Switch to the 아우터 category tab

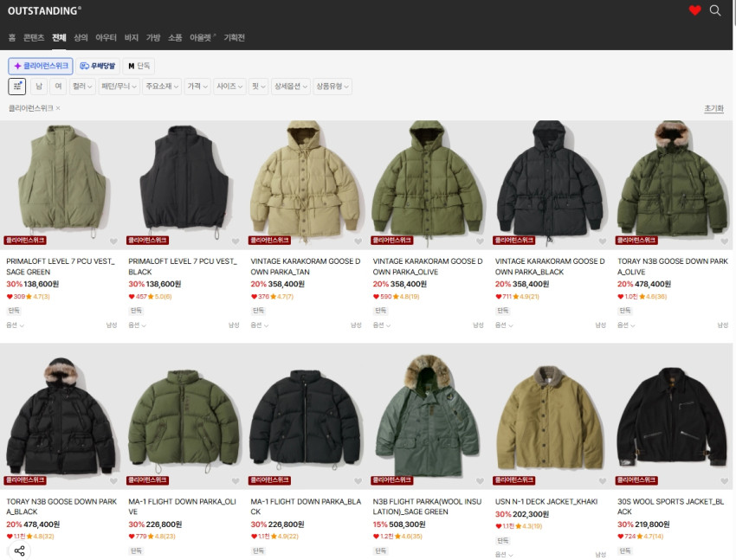[106, 38]
